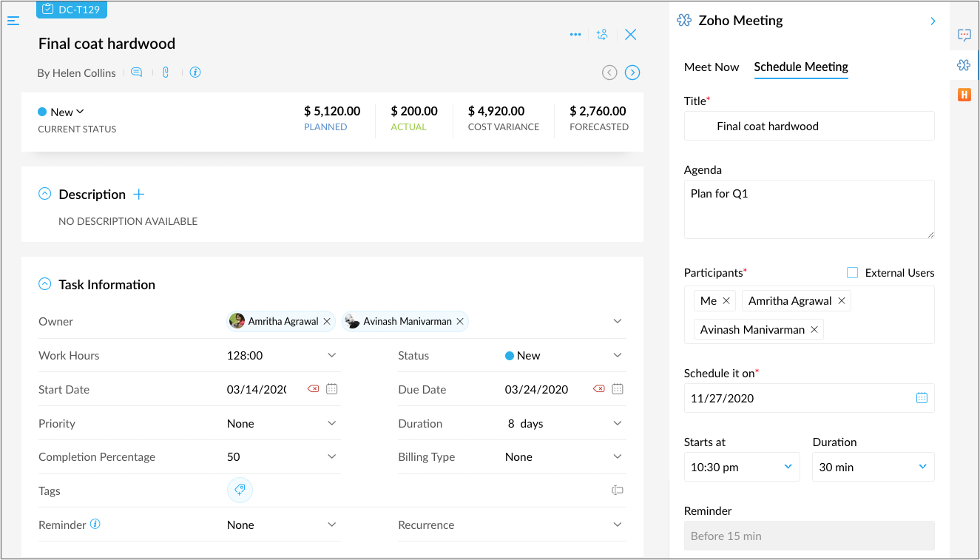This screenshot has height=560, width=980.
Task: Select the Schedule Meeting tab
Action: click(x=800, y=67)
